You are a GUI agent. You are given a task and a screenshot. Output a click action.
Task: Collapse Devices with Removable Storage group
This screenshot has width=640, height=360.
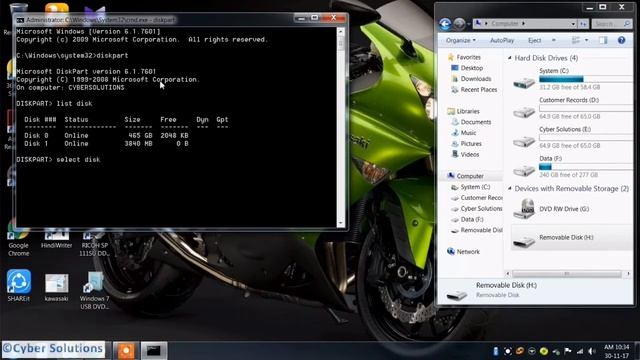(x=510, y=189)
